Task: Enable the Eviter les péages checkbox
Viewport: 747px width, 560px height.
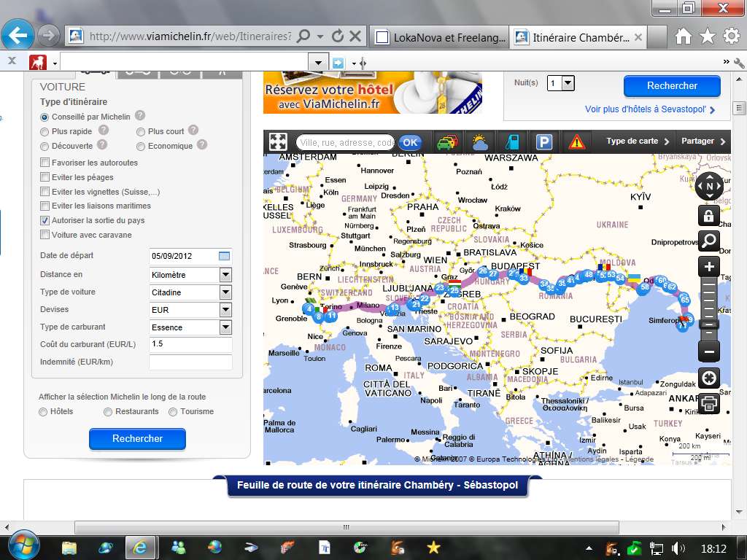Action: [45, 177]
